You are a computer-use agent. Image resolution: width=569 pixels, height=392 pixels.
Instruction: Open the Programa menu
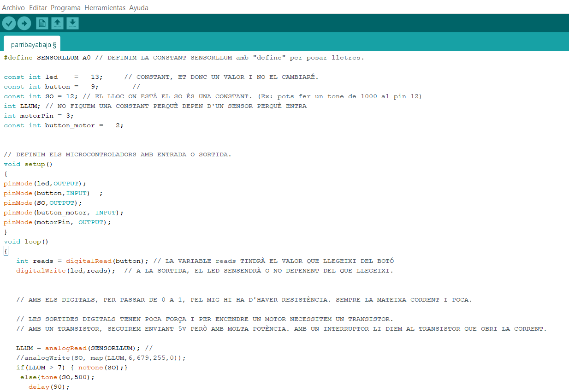tap(65, 7)
